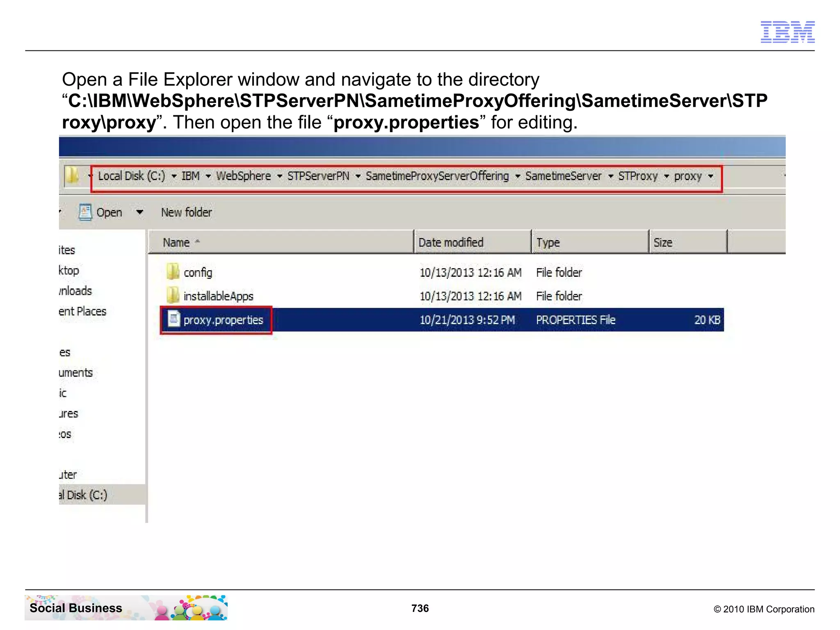Sort by the Date modified column header
840x630 pixels.
coord(472,242)
